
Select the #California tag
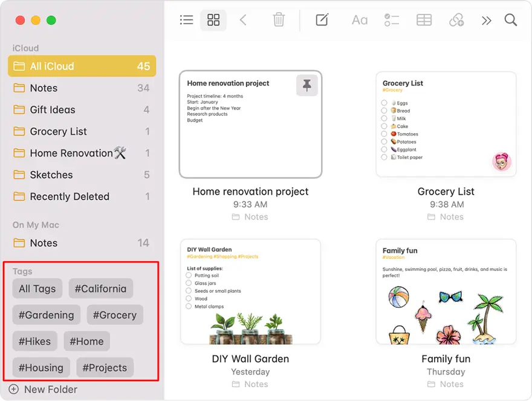(x=100, y=289)
